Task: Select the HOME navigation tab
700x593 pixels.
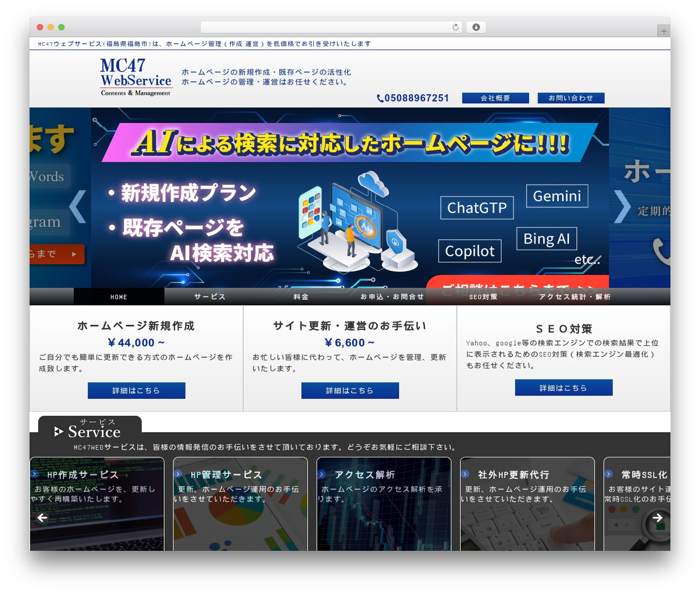Action: coord(119,296)
